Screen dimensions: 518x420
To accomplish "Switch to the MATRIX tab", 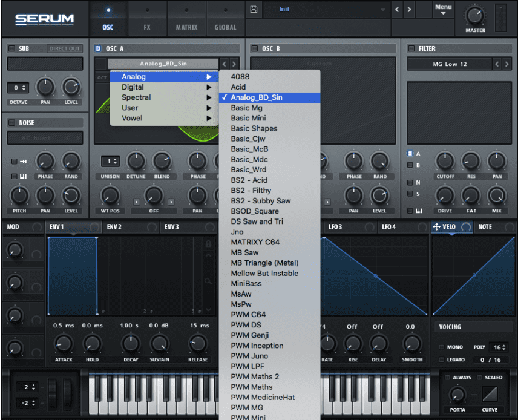I will [186, 19].
